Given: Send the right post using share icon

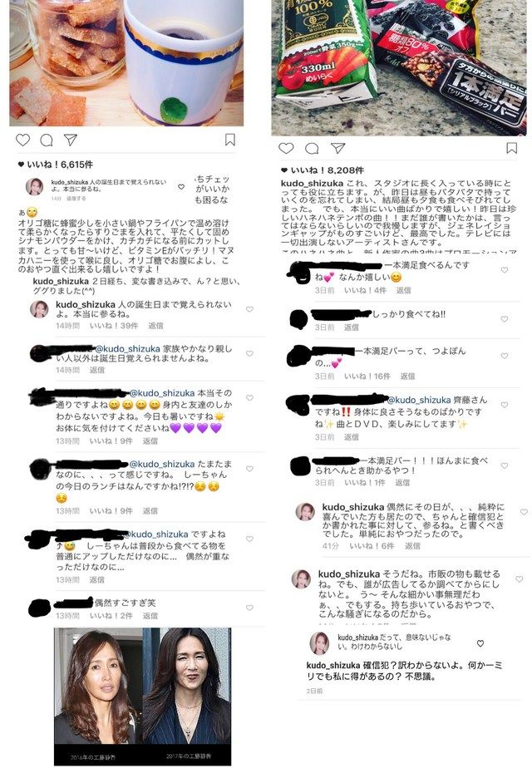Looking at the screenshot, I should 337,148.
